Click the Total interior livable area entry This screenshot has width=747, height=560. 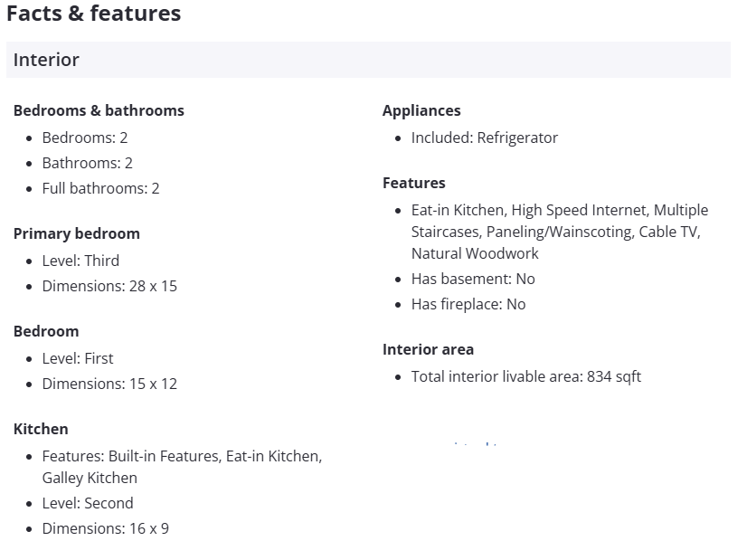point(526,376)
